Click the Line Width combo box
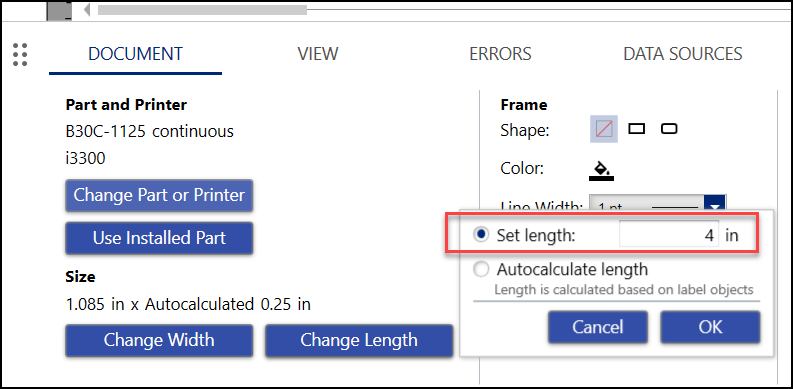The image size is (793, 389). point(657,202)
